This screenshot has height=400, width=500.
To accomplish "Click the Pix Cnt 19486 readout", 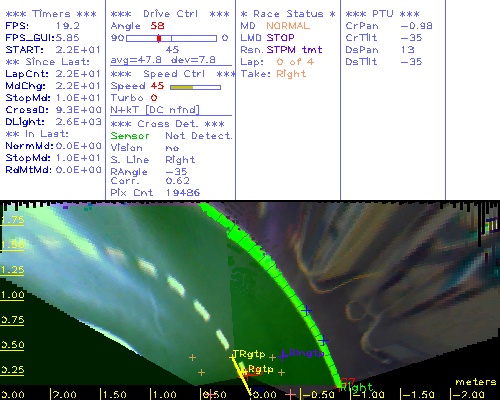I will 155,193.
